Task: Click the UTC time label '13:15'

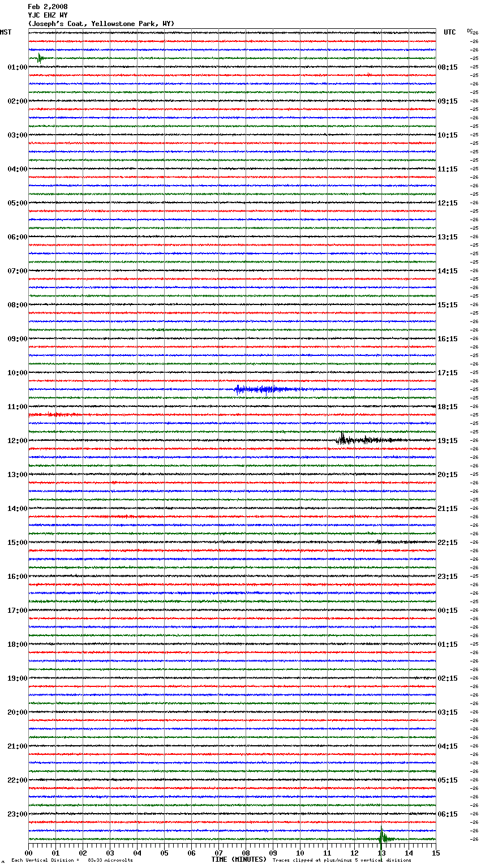Action: pos(448,237)
